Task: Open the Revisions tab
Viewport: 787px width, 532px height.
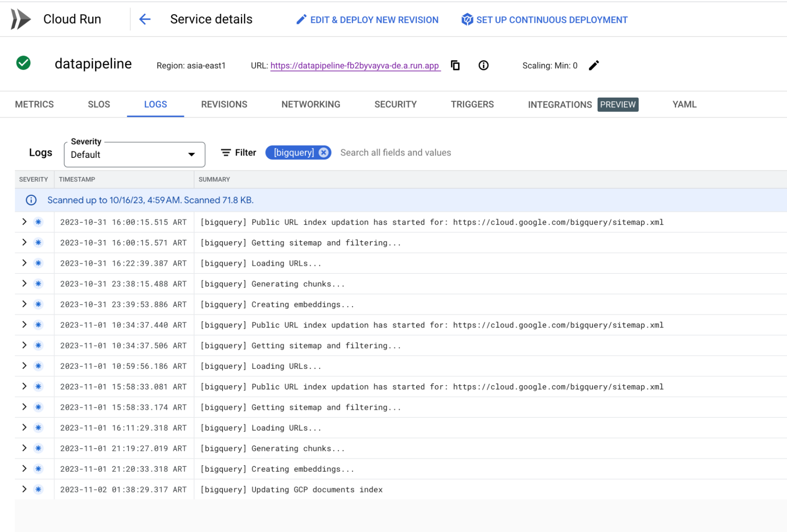Action: pyautogui.click(x=224, y=104)
